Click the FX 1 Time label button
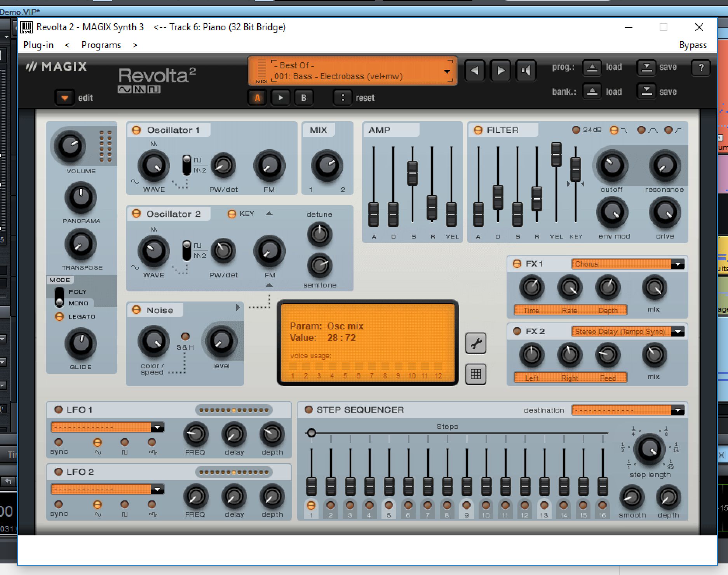 click(531, 310)
